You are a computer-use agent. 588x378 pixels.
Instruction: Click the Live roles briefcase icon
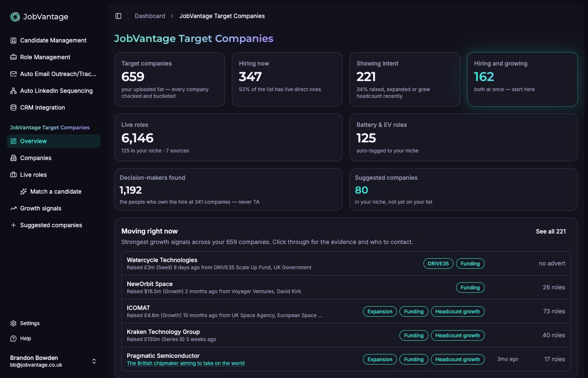click(x=13, y=175)
